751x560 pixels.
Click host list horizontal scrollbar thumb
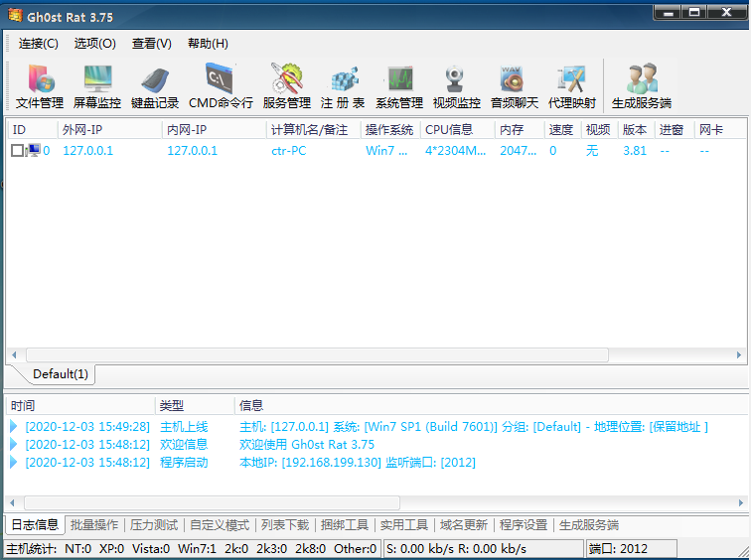tap(317, 354)
